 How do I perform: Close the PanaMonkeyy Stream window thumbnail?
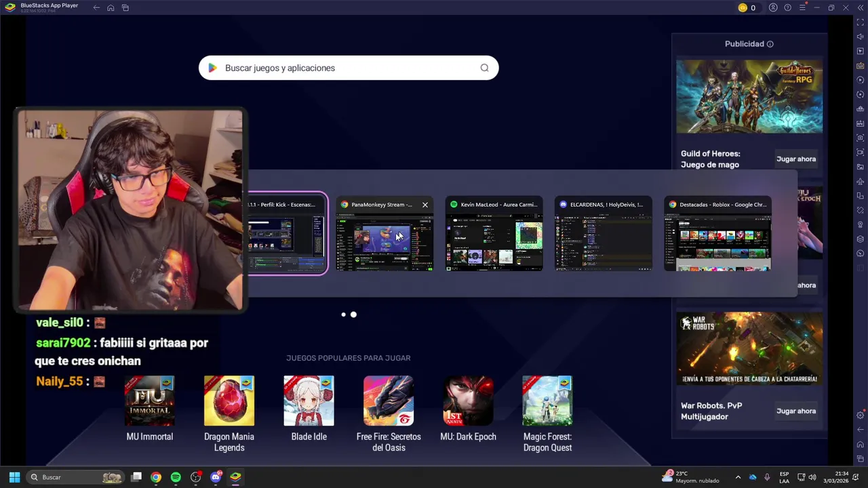(425, 205)
